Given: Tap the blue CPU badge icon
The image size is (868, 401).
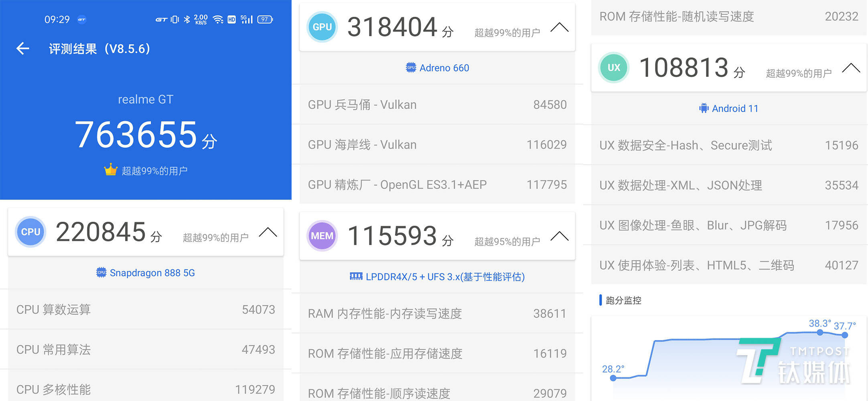Looking at the screenshot, I should pos(30,232).
